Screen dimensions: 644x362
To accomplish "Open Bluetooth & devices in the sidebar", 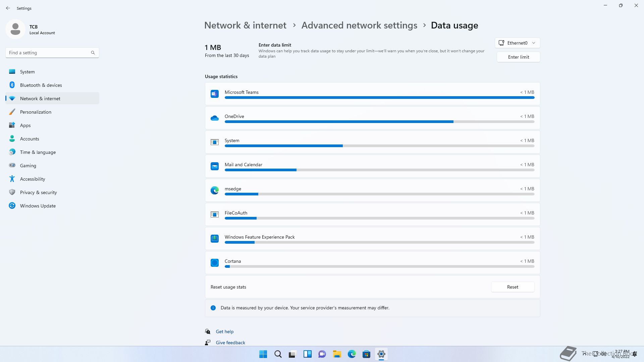I will [x=52, y=85].
